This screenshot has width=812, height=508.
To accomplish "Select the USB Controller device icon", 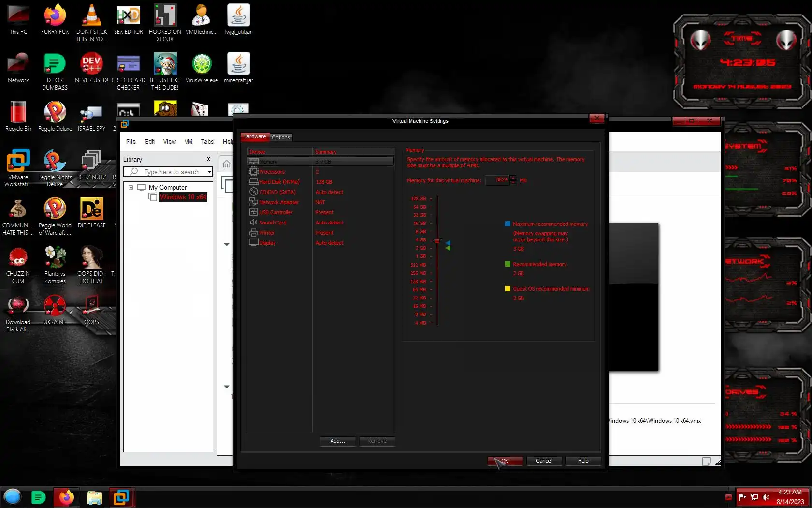I will pos(253,212).
